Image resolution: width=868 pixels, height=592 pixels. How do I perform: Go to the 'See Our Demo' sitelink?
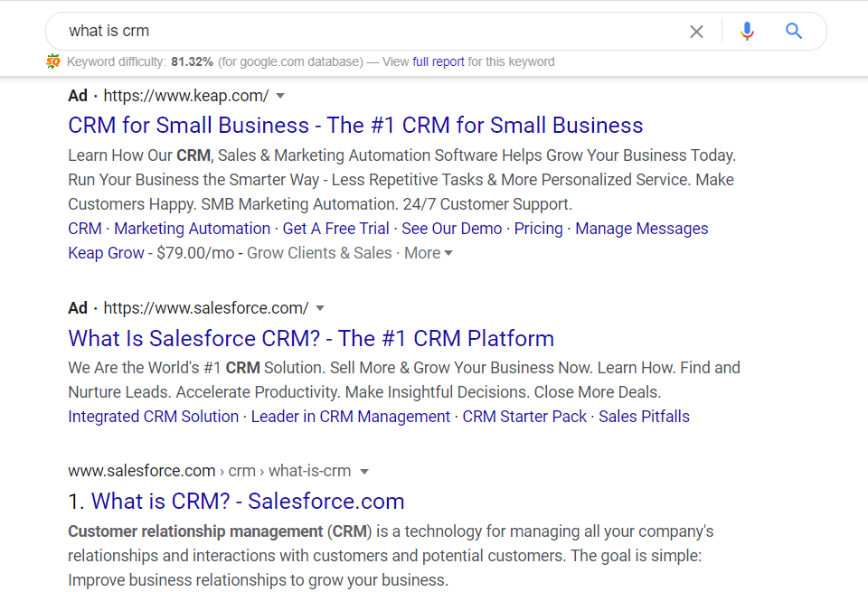451,229
